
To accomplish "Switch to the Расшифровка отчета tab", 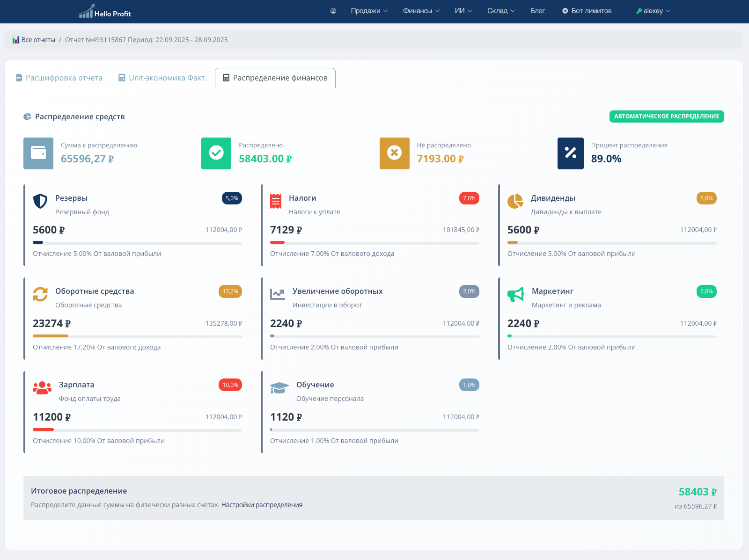I will [x=59, y=78].
